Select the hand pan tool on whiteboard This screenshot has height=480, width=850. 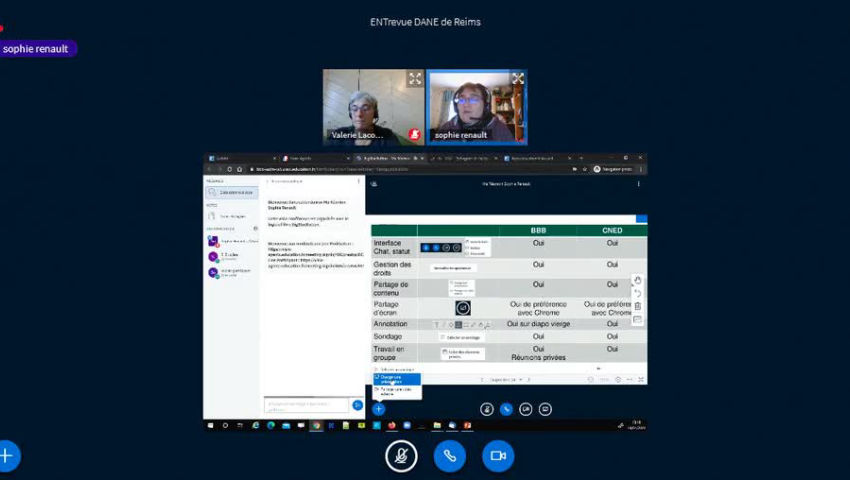[638, 280]
